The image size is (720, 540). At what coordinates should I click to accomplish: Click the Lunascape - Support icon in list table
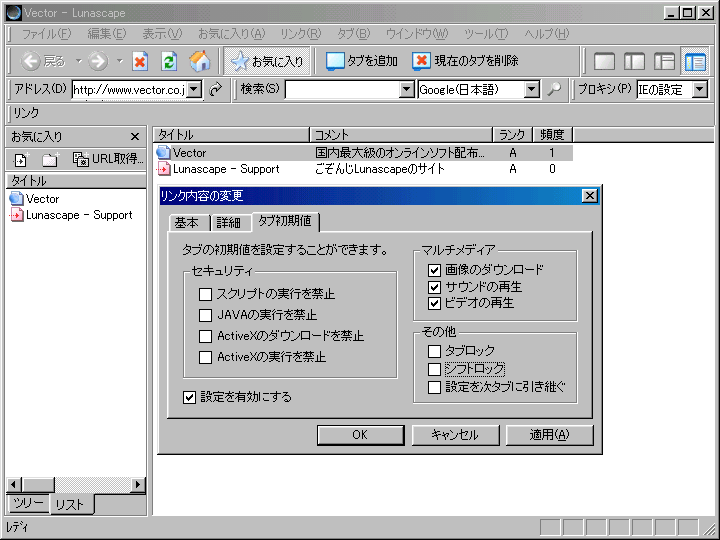coord(163,169)
